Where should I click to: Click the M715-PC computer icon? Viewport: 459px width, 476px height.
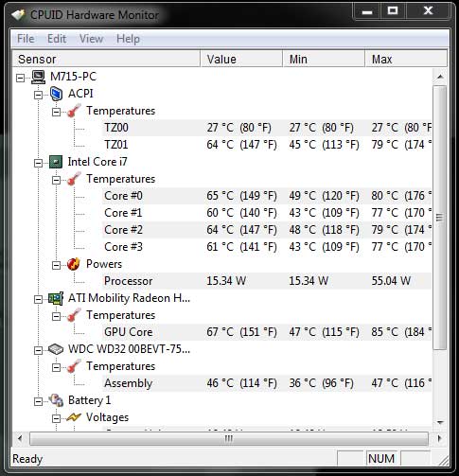pyautogui.click(x=38, y=77)
